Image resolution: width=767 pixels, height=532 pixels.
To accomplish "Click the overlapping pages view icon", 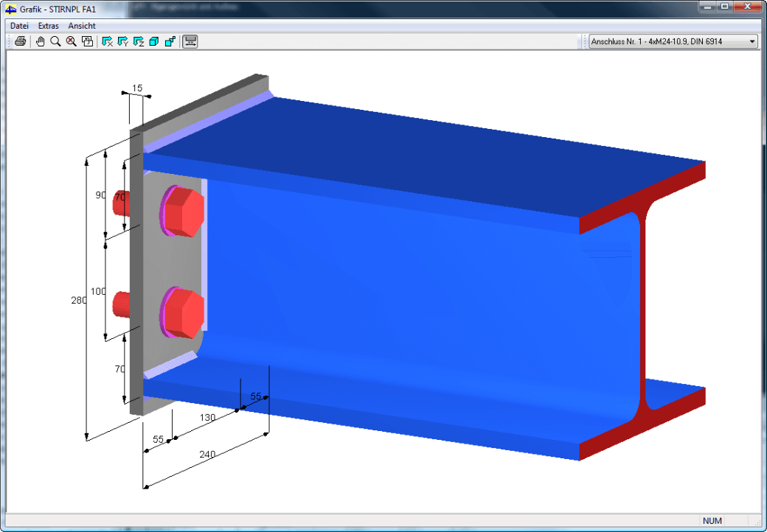I will (87, 41).
